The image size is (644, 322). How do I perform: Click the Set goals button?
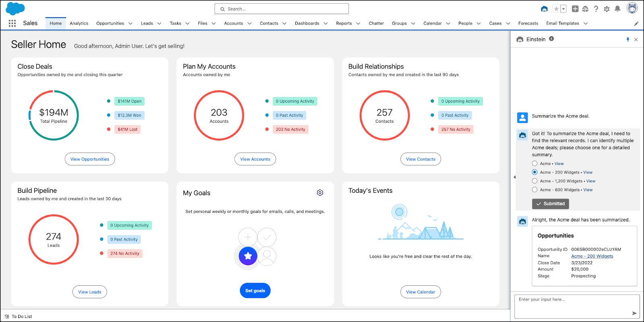point(255,291)
